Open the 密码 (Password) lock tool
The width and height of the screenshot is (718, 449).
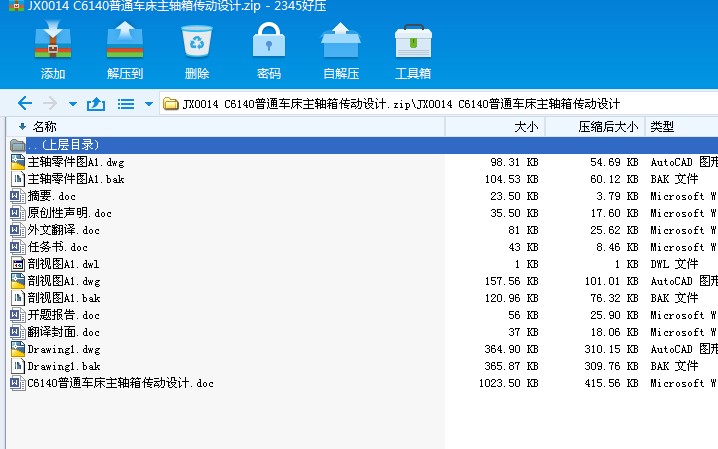click(269, 40)
